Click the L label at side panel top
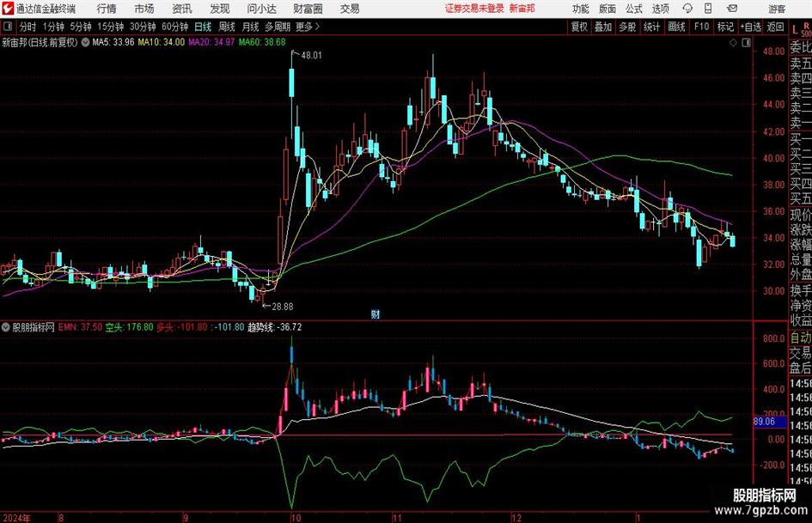 [795, 30]
